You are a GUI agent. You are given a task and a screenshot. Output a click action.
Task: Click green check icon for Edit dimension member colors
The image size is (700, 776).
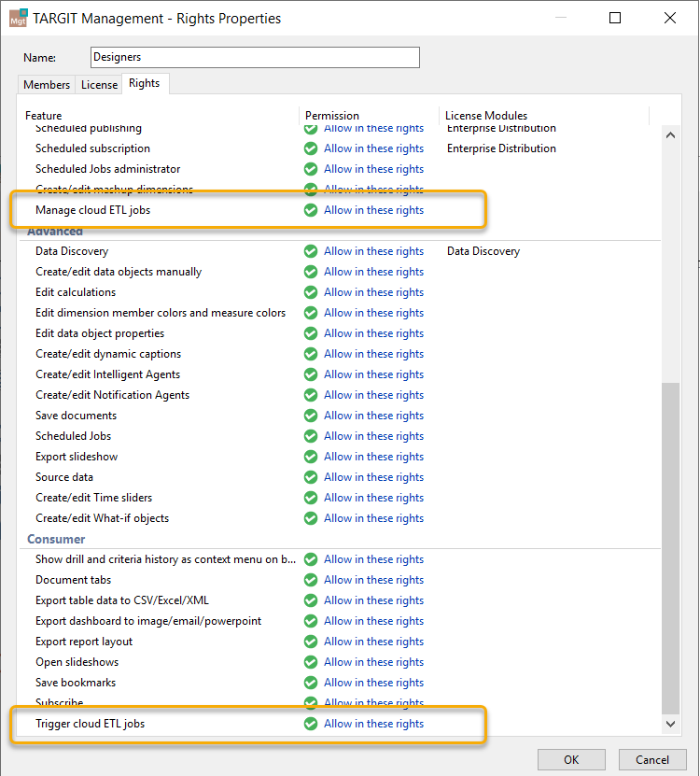click(x=311, y=313)
